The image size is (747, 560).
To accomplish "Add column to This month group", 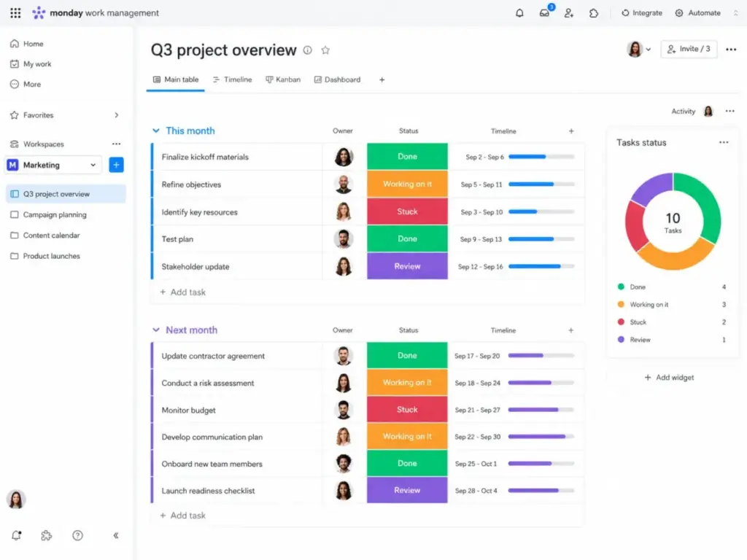I will point(571,131).
